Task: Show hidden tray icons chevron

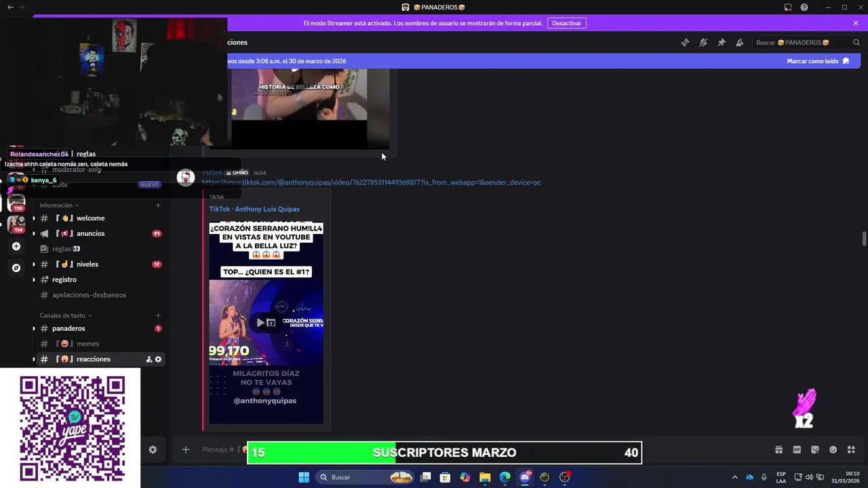Action: 734,477
